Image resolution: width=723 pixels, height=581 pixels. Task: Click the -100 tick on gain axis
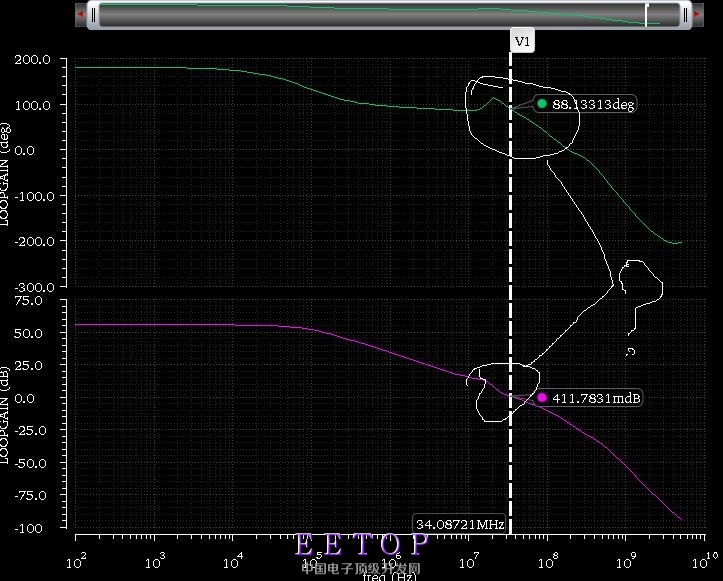click(28, 528)
